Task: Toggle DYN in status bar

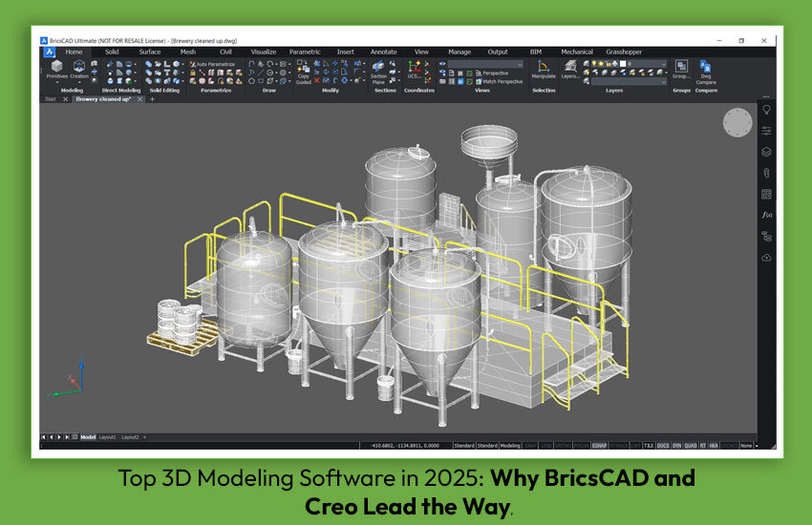Action: 676,446
